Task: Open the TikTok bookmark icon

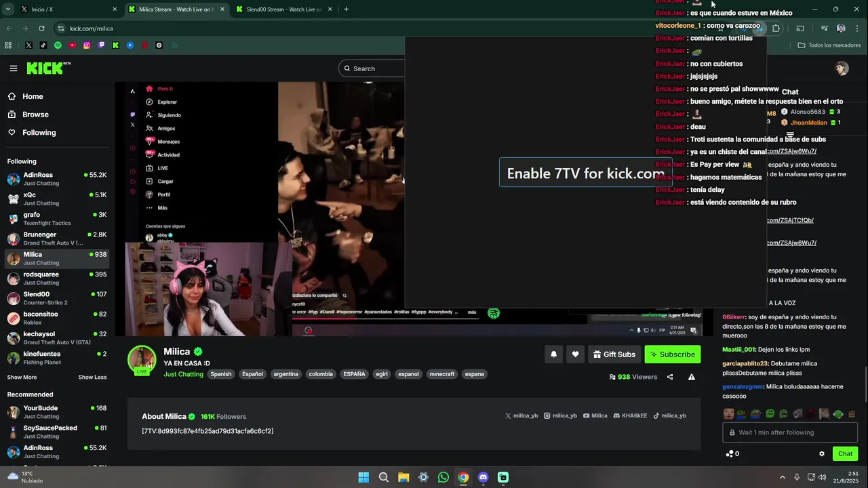Action: [x=43, y=45]
